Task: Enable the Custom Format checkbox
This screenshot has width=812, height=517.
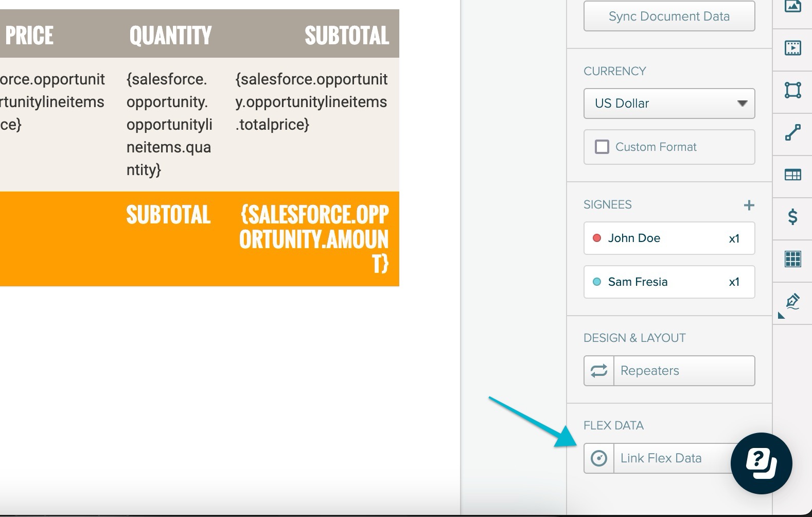Action: (x=602, y=147)
